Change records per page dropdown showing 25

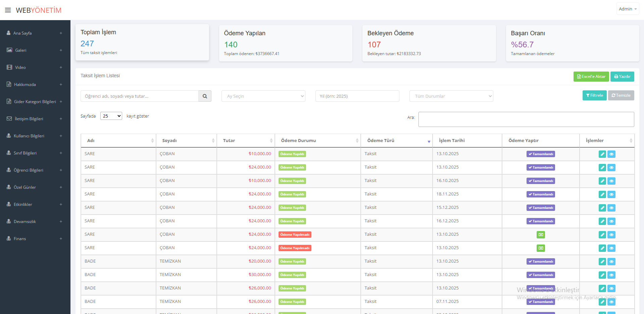[x=111, y=116]
